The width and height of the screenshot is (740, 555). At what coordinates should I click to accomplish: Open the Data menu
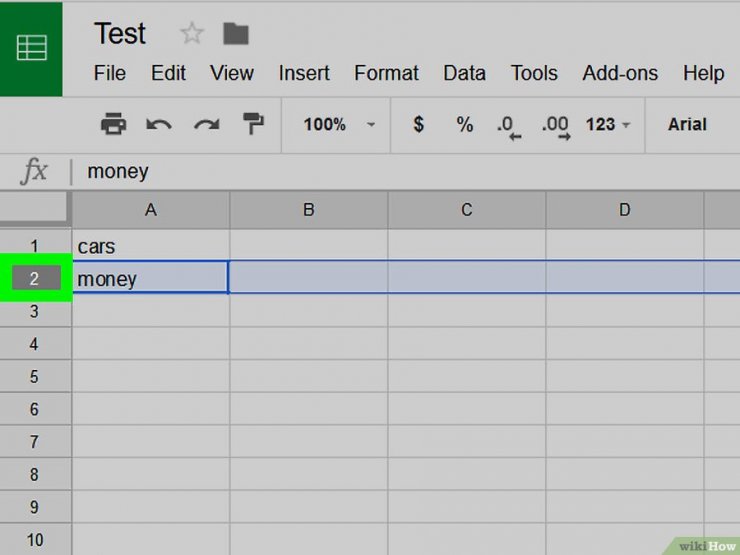pyautogui.click(x=464, y=73)
